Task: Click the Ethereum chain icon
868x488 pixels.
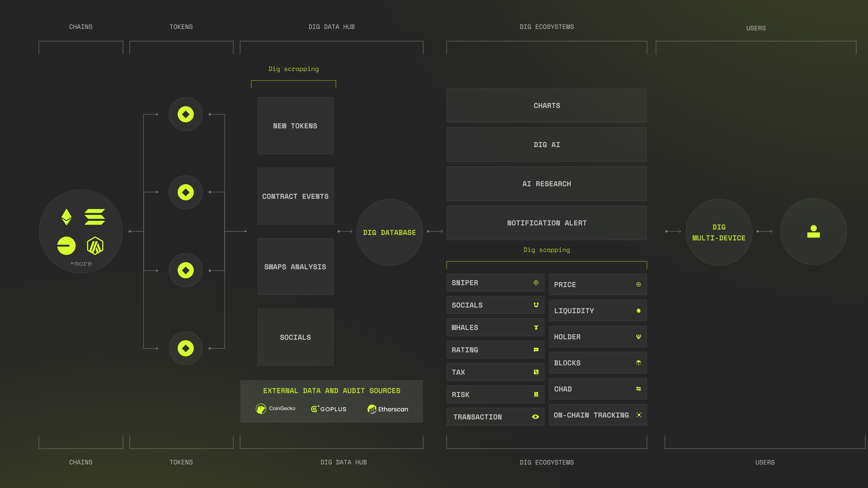Action: [x=66, y=217]
